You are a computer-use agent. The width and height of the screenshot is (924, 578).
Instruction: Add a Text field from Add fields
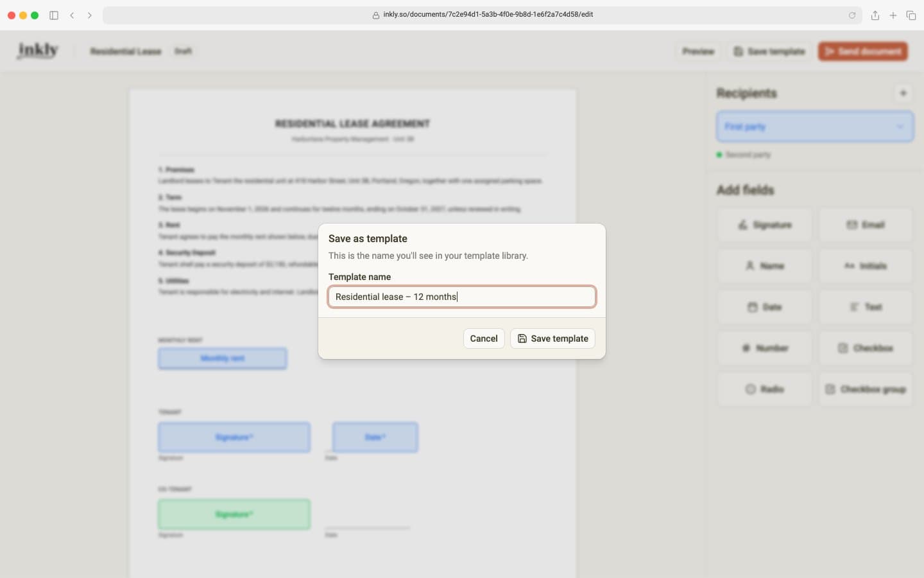[866, 307]
